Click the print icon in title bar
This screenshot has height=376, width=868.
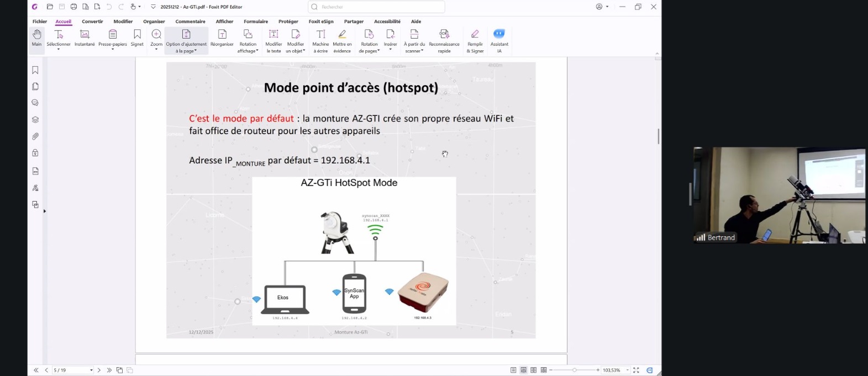click(x=73, y=7)
